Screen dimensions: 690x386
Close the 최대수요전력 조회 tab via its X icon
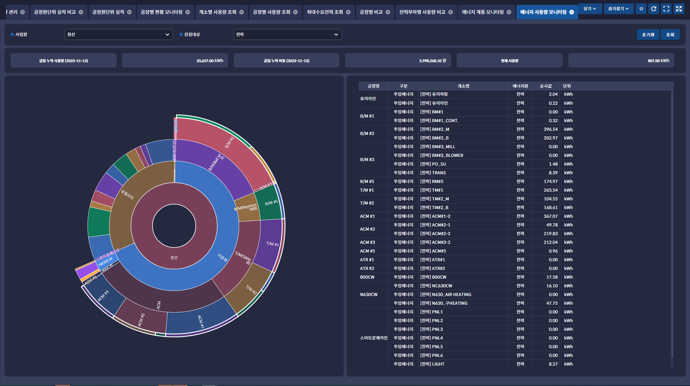pos(348,12)
